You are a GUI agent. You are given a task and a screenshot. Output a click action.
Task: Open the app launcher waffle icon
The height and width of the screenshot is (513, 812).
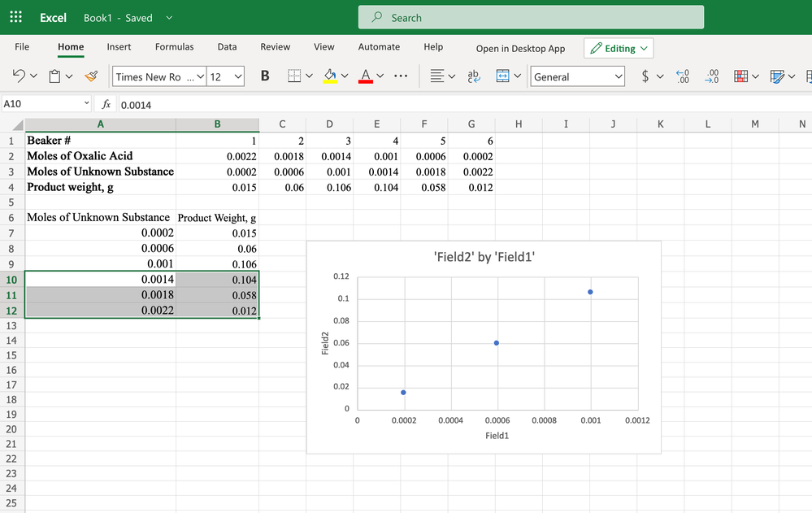pos(15,17)
